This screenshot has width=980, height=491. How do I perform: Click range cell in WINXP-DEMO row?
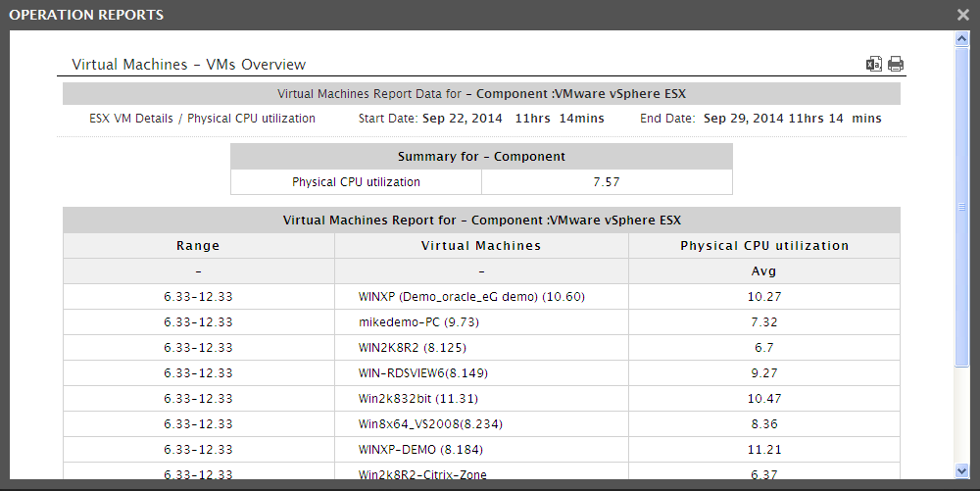click(198, 450)
